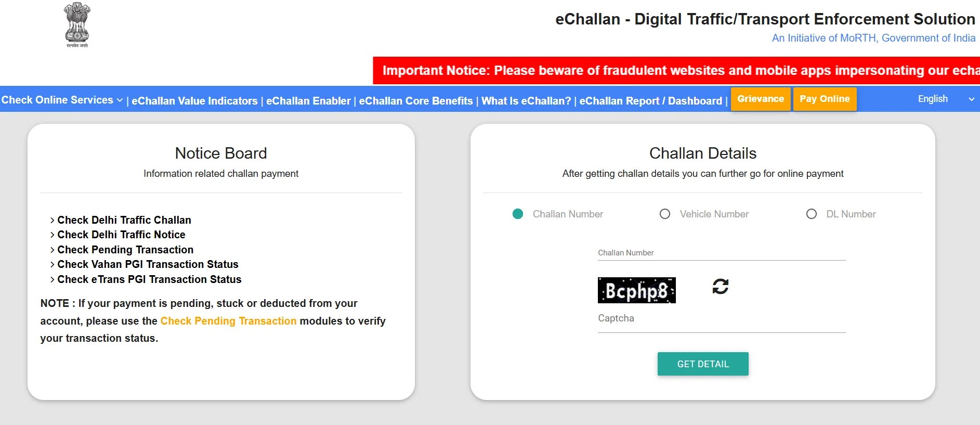Click the orange Check Pending Transaction link
The width and height of the screenshot is (980, 425).
pos(228,321)
